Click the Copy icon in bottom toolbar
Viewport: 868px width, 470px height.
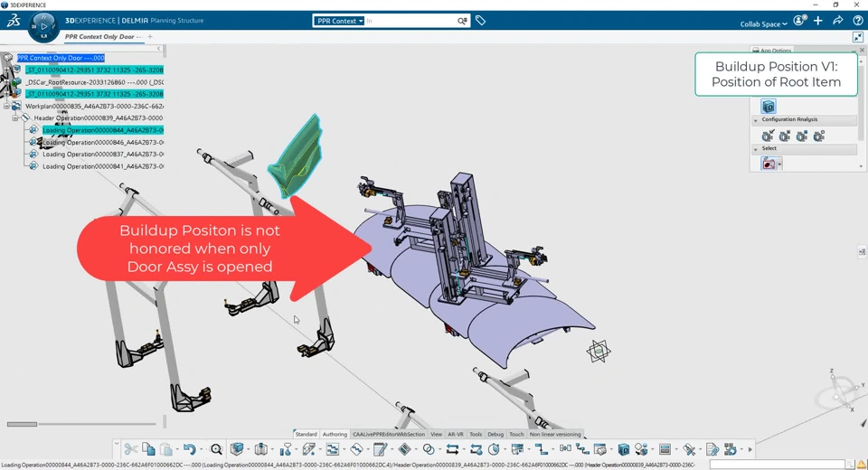148,449
